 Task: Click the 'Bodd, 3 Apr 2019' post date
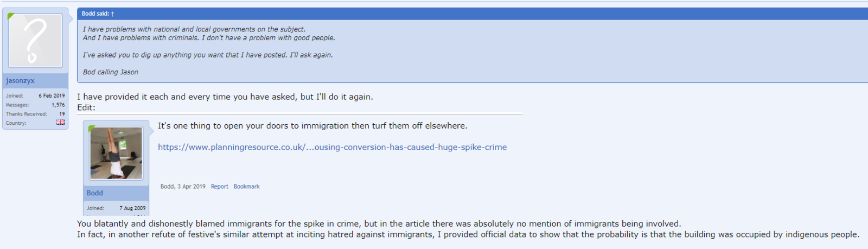tap(183, 187)
